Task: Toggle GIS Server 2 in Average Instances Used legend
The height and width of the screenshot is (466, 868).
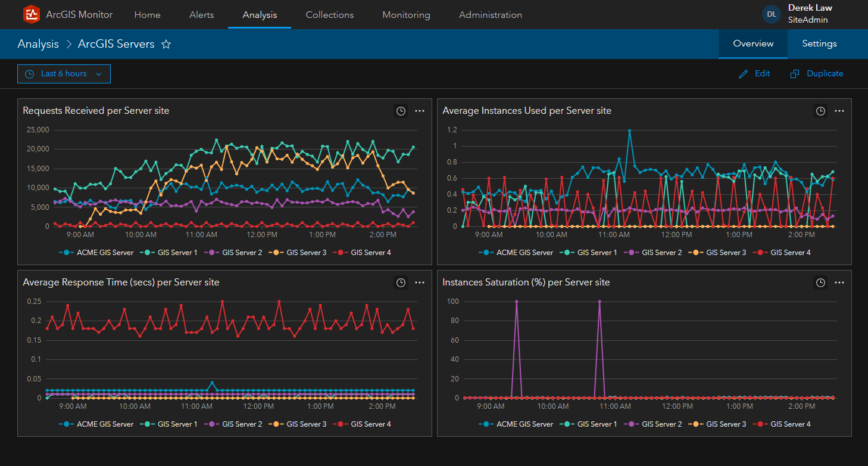Action: pyautogui.click(x=653, y=253)
